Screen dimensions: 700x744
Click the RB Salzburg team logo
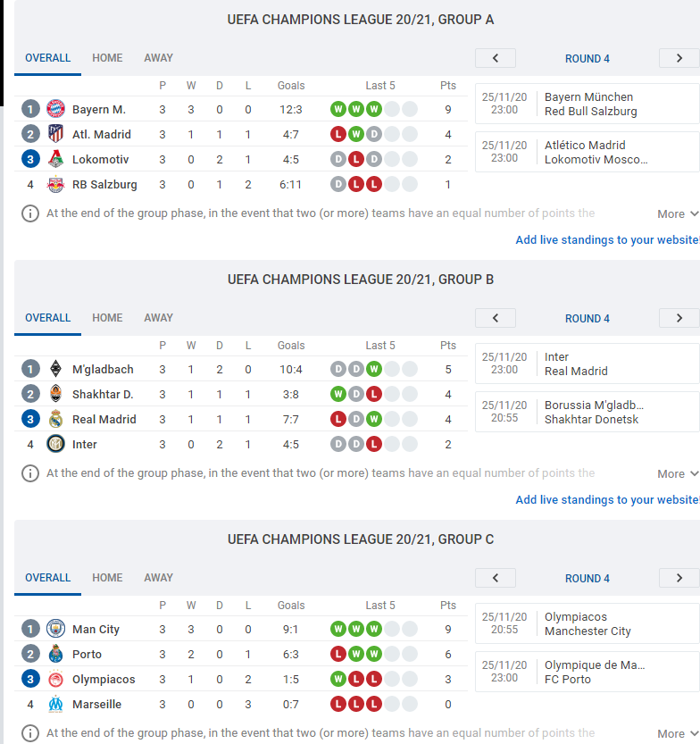pos(56,184)
